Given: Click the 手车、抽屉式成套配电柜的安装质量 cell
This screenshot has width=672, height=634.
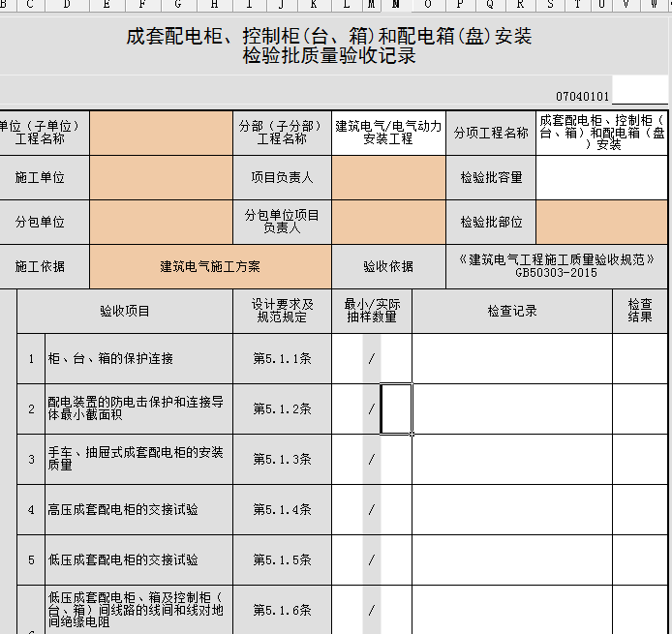Looking at the screenshot, I should coord(137,460).
